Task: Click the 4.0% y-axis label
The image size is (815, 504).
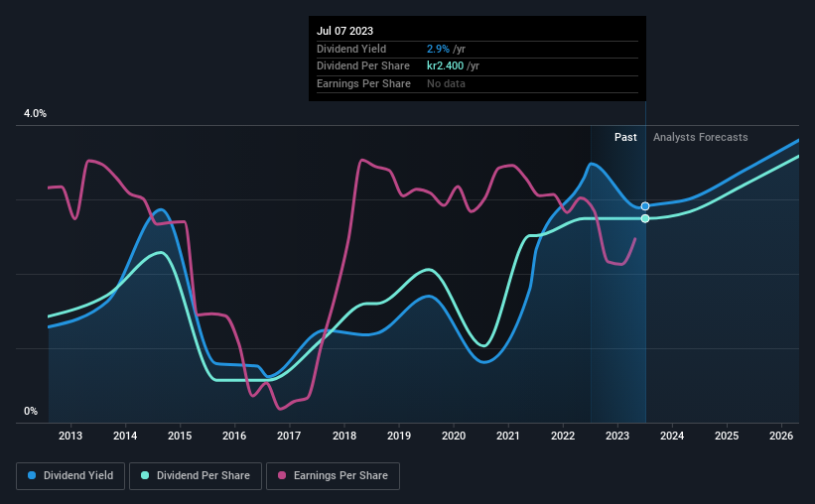Action: (x=35, y=113)
